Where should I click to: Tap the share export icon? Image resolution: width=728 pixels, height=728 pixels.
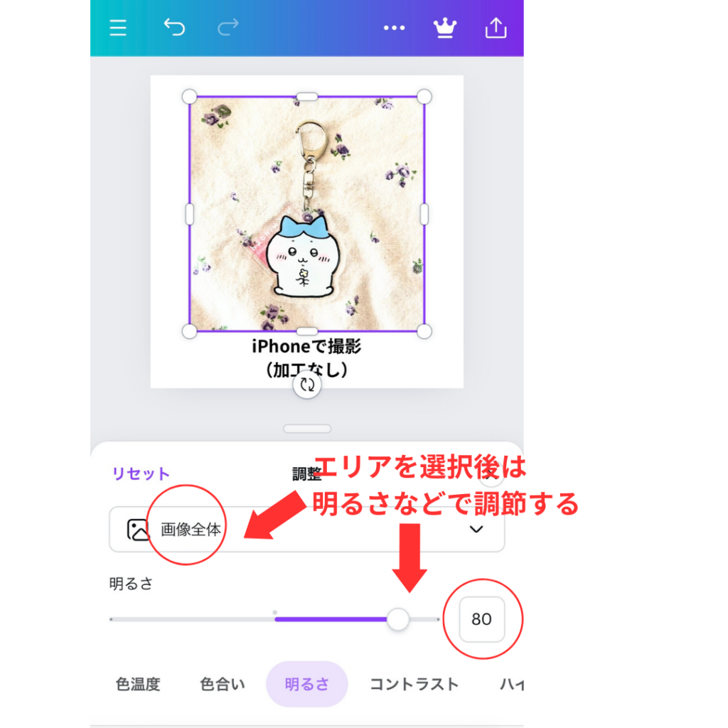click(496, 28)
